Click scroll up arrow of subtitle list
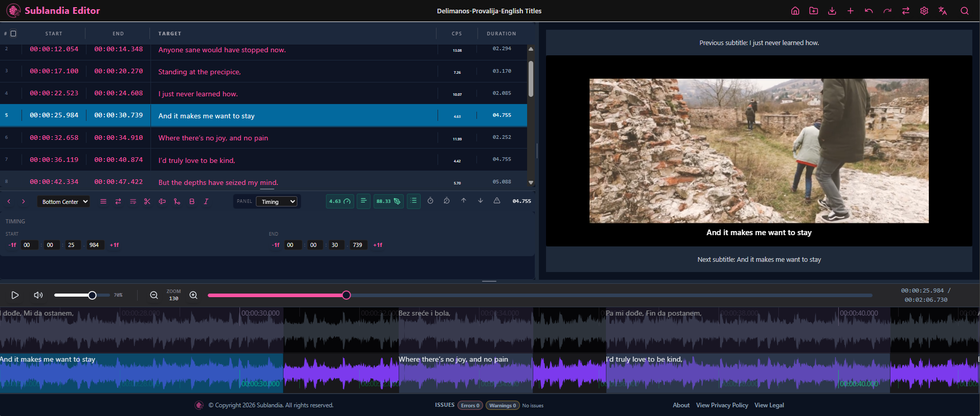This screenshot has width=980, height=416. click(531, 49)
